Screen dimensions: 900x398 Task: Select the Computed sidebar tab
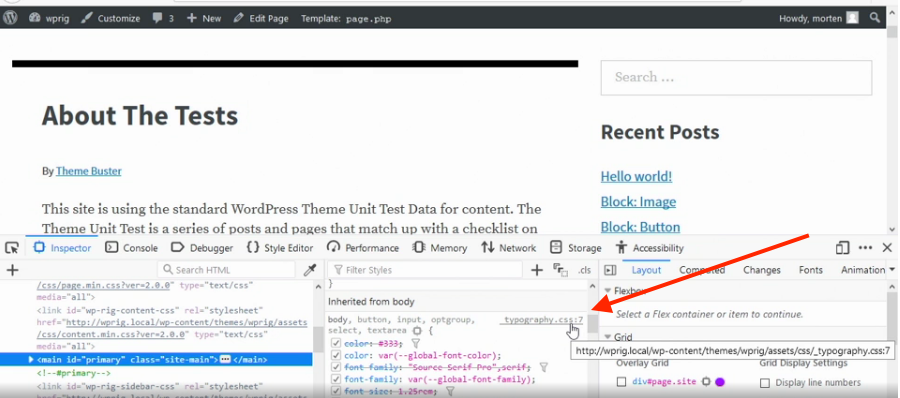click(702, 270)
